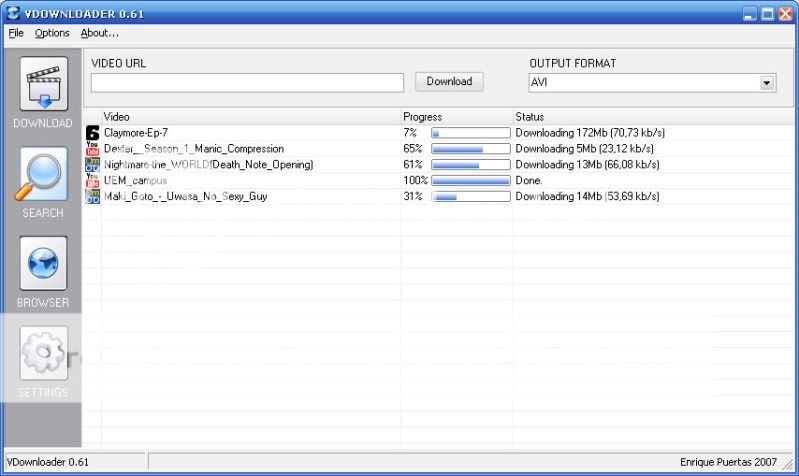Click the site icon beside Maki_Goto row
799x476 pixels.
point(93,196)
